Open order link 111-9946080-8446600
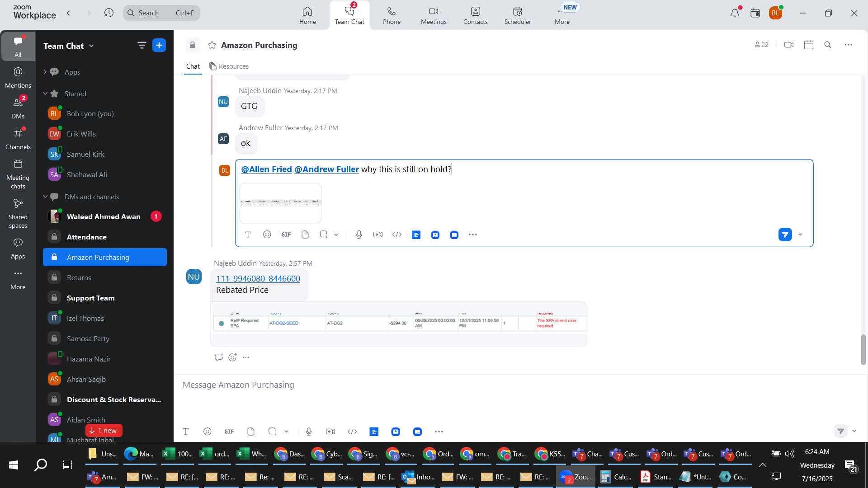Screen dimensions: 868x488 point(258,279)
